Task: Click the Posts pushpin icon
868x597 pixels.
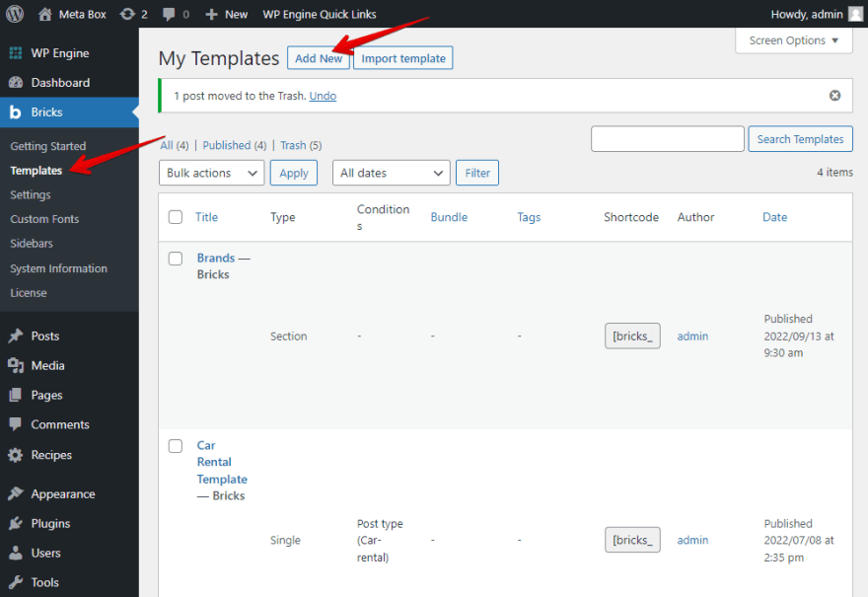Action: tap(16, 336)
